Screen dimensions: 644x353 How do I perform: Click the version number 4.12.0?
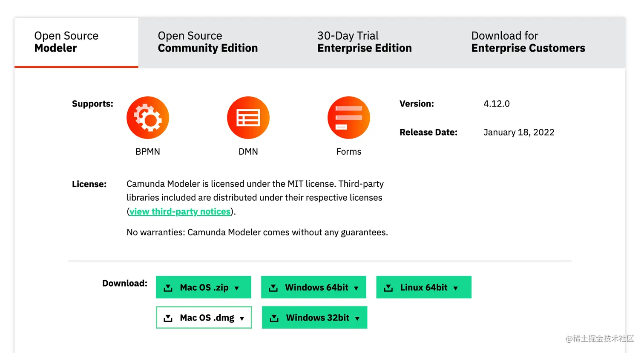497,104
